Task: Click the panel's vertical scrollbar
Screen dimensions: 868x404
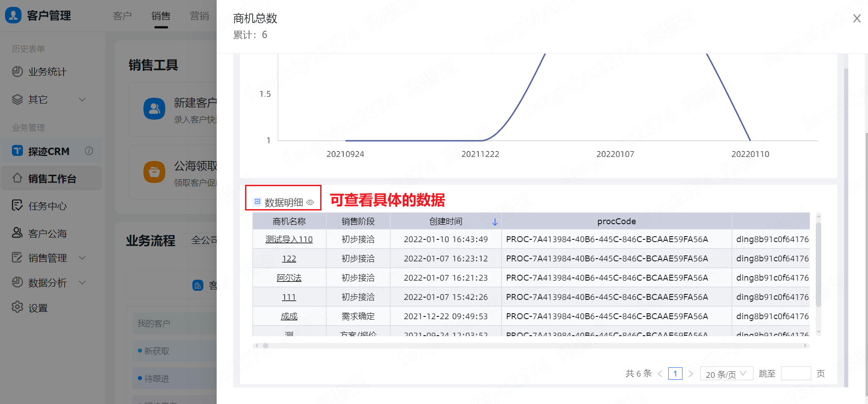Action: [x=846, y=227]
